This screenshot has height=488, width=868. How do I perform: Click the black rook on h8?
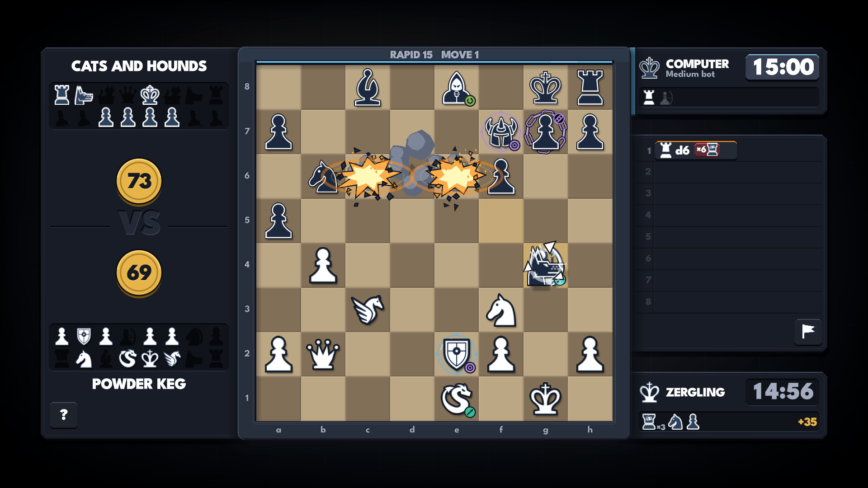[590, 87]
